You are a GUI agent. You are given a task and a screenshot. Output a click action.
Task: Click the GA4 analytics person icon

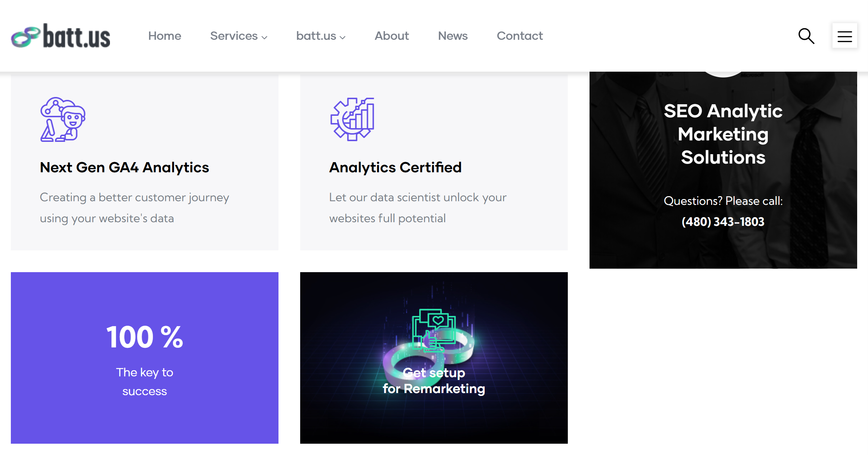point(63,119)
